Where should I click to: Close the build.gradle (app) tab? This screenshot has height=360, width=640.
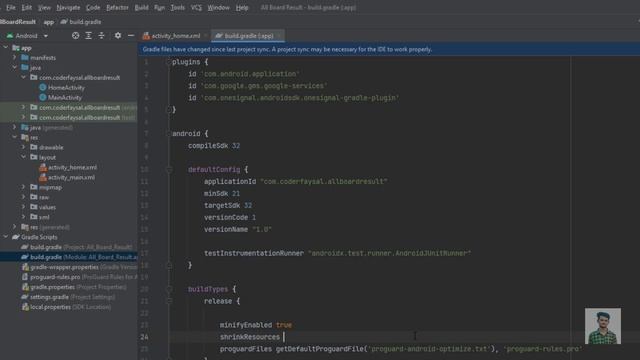279,36
